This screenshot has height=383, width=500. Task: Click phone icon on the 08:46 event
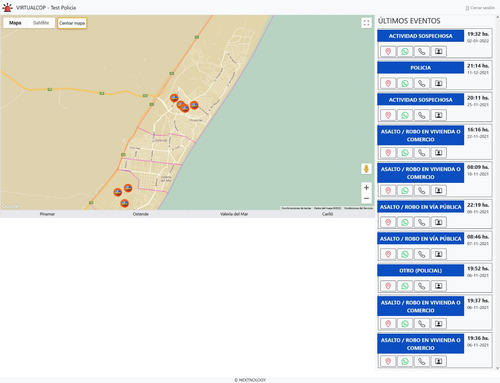point(422,254)
